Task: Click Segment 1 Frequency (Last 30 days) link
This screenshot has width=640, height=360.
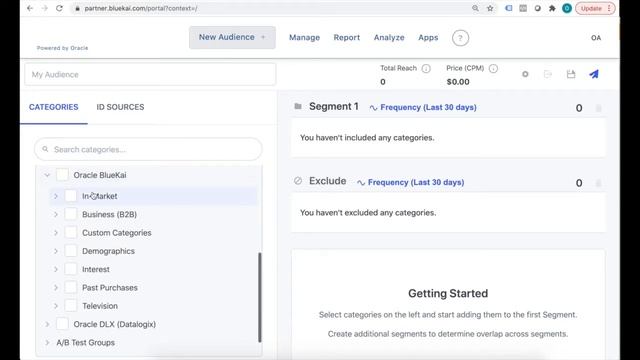Action: click(x=423, y=107)
